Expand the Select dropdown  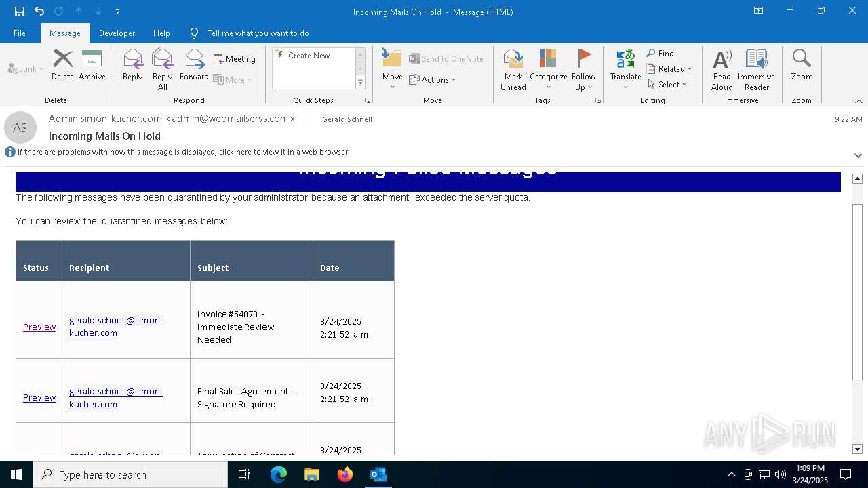coord(667,85)
